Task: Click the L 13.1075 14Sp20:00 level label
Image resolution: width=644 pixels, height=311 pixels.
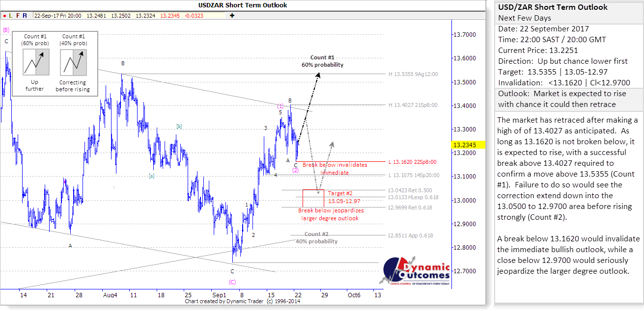Action: 414,175
